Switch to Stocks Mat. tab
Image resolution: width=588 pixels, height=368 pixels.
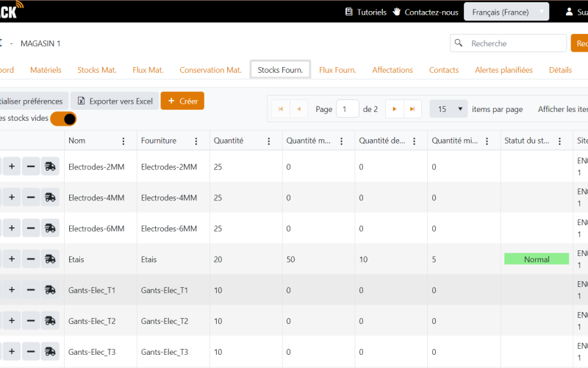tap(97, 70)
